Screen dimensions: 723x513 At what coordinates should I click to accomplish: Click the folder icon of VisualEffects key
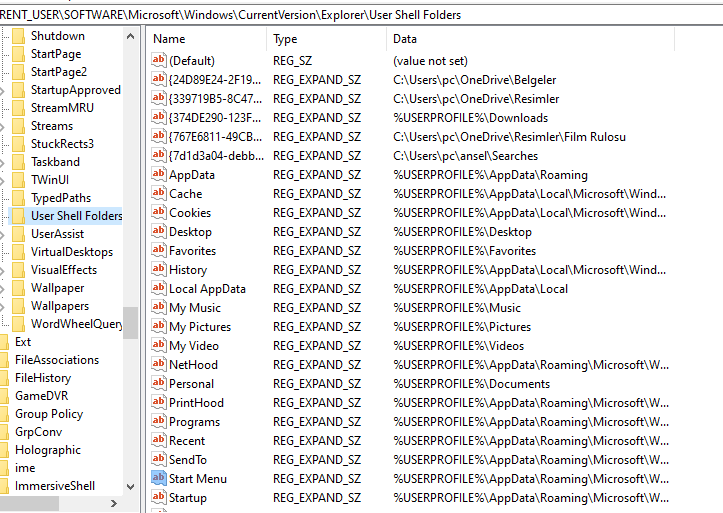point(18,270)
